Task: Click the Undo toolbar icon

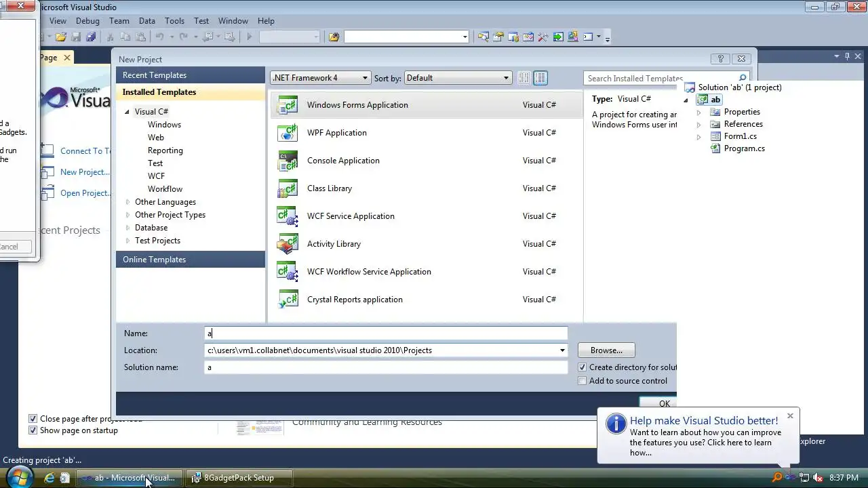Action: point(160,37)
